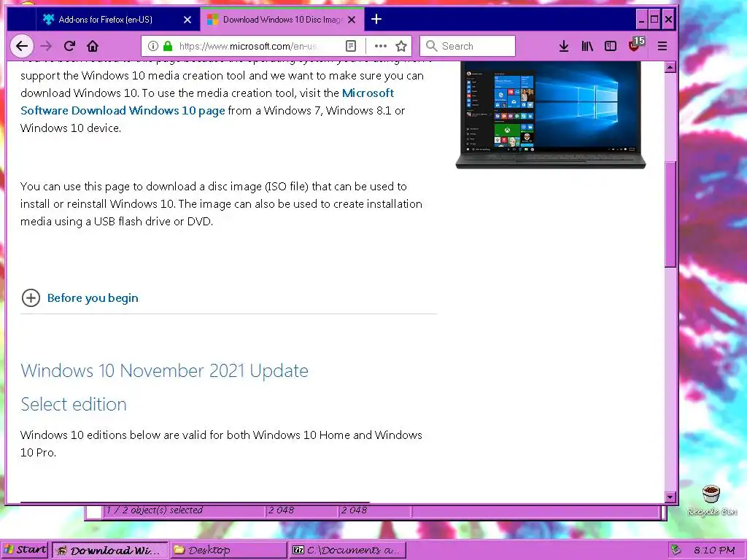The height and width of the screenshot is (560, 747).
Task: Click the forward navigation arrow
Action: [46, 46]
